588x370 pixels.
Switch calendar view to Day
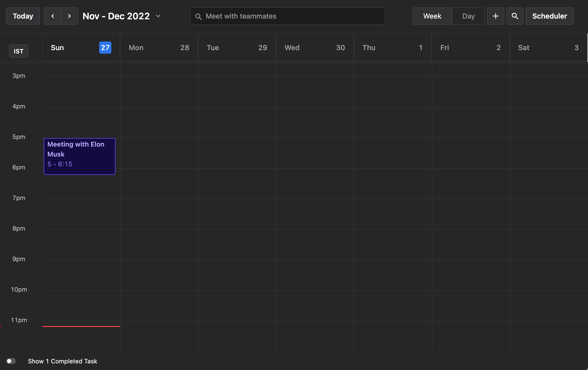coord(468,16)
